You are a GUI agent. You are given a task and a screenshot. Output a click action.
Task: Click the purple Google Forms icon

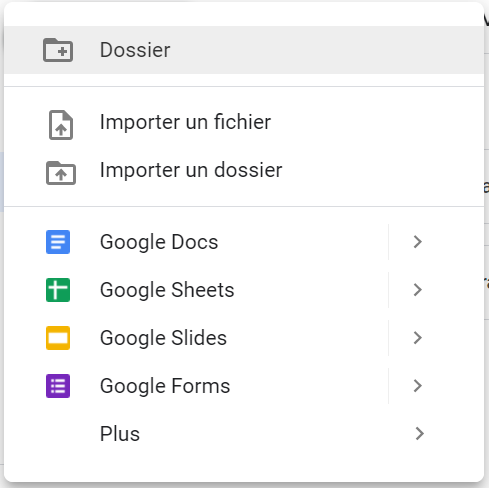[x=58, y=386]
